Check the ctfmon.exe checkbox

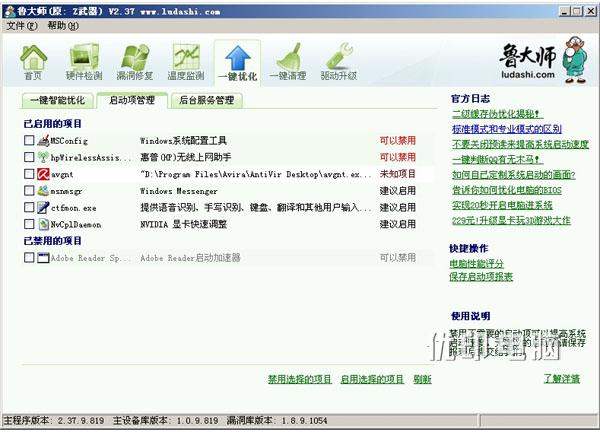pos(29,207)
